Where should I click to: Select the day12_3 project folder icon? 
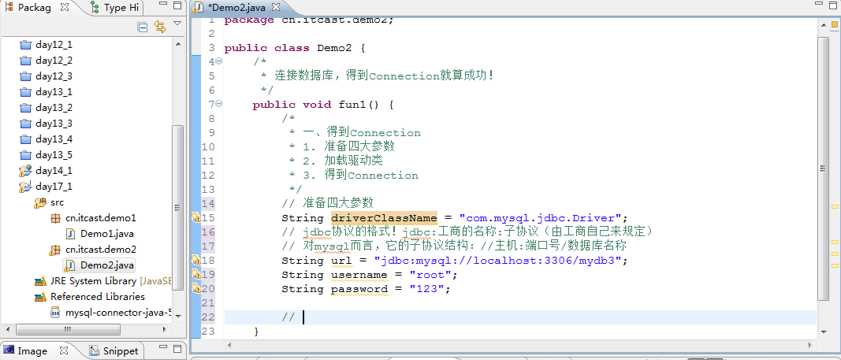point(25,76)
